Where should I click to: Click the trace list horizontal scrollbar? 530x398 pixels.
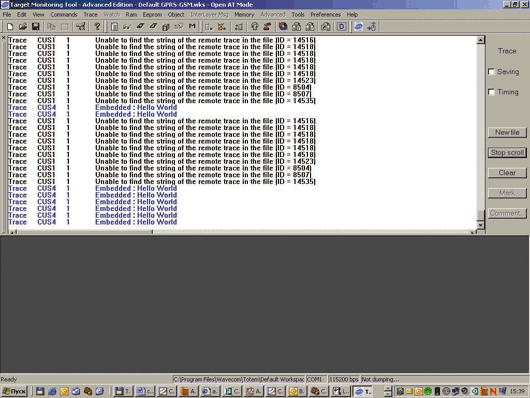[x=242, y=232]
